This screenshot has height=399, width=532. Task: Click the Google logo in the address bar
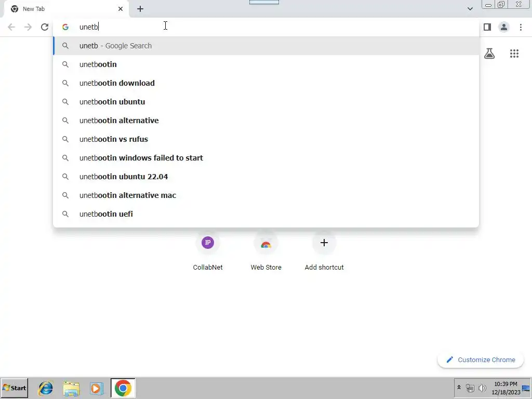(65, 27)
